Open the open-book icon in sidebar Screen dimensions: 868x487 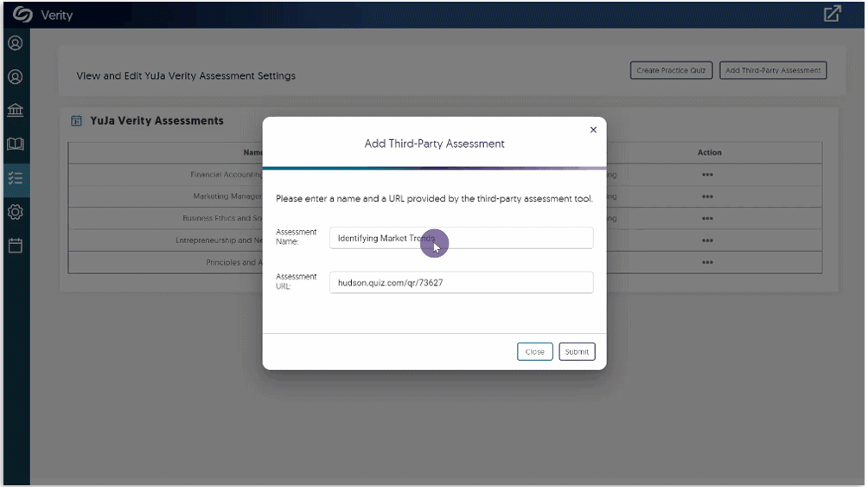(x=15, y=144)
